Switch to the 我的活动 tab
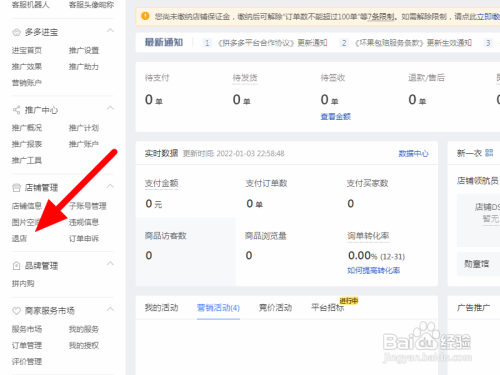Screen dimensions: 500x375 (x=161, y=307)
